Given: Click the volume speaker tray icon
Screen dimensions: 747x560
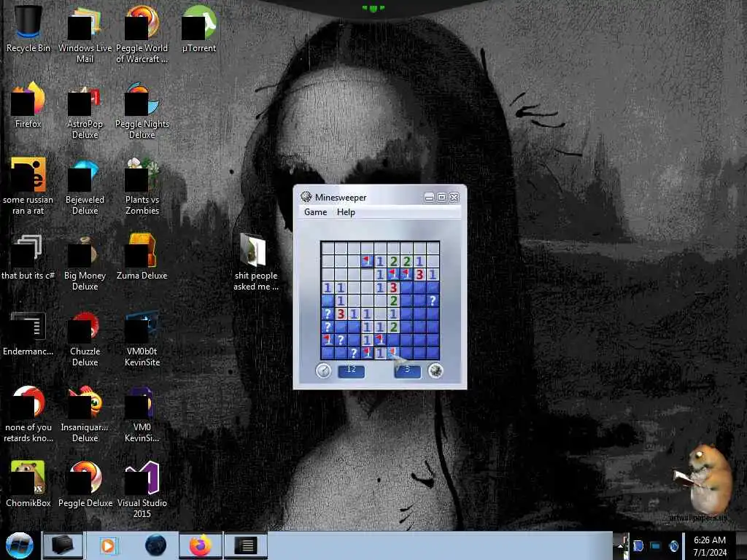Looking at the screenshot, I should [673, 546].
